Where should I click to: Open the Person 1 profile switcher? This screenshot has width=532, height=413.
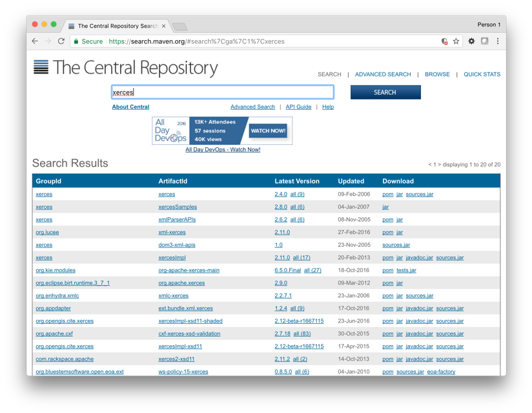click(488, 25)
